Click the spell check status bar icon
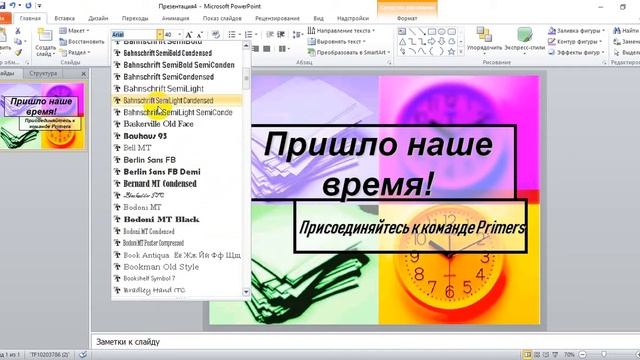Image resolution: width=640 pixels, height=360 pixels. (83, 354)
